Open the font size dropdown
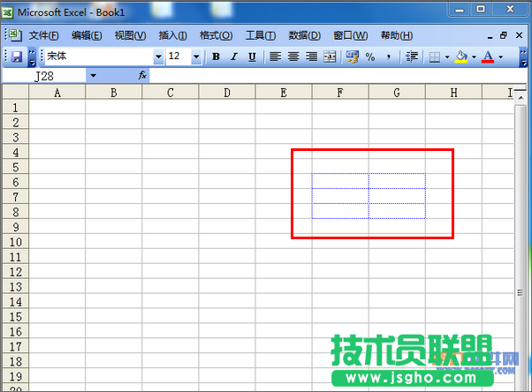Screen dimensions: 532x392 (x=196, y=57)
